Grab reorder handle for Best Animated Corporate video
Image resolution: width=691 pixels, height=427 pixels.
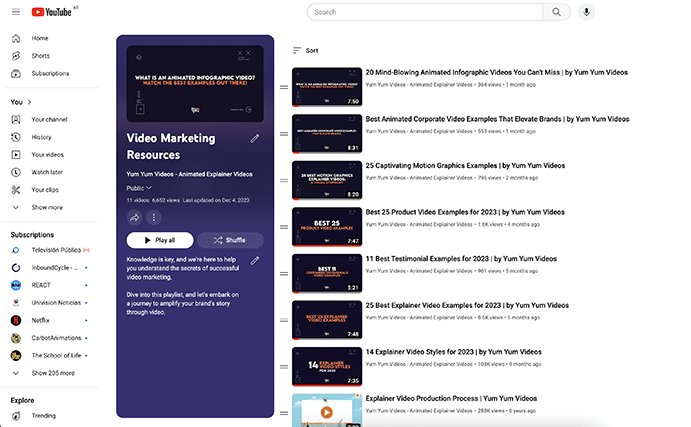pyautogui.click(x=284, y=134)
